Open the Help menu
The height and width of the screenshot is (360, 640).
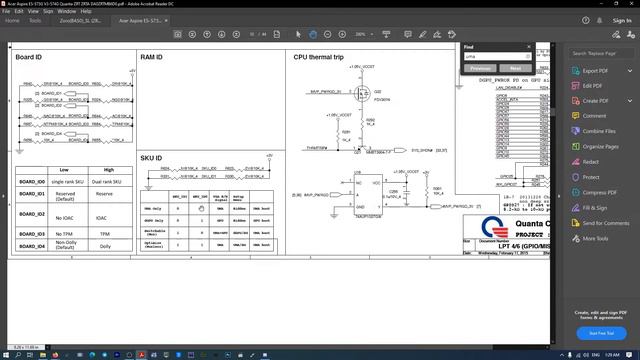[x=86, y=11]
